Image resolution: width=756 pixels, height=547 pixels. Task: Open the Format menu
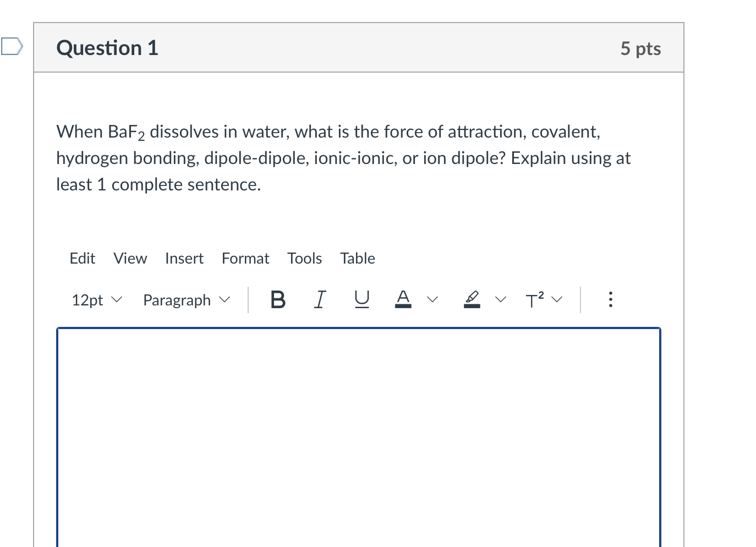point(245,258)
